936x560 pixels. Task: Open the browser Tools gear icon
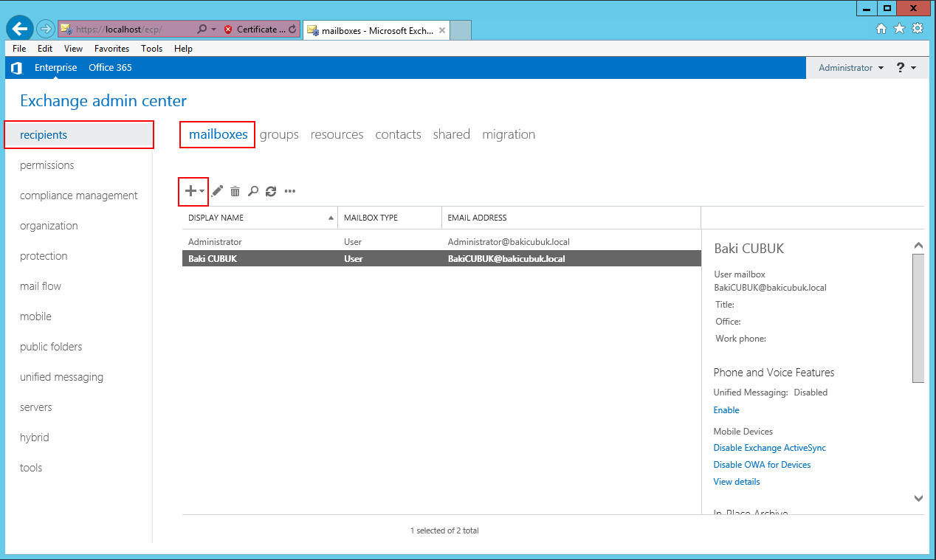point(918,29)
